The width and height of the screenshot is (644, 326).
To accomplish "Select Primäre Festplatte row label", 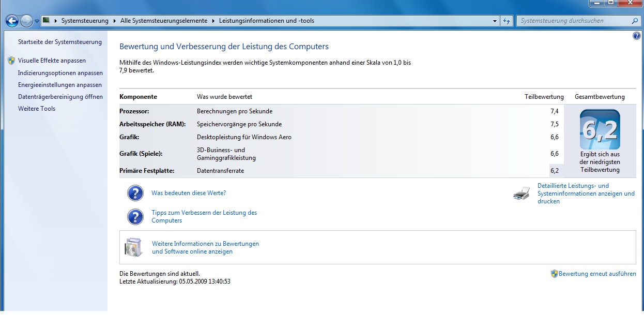I will coord(147,171).
